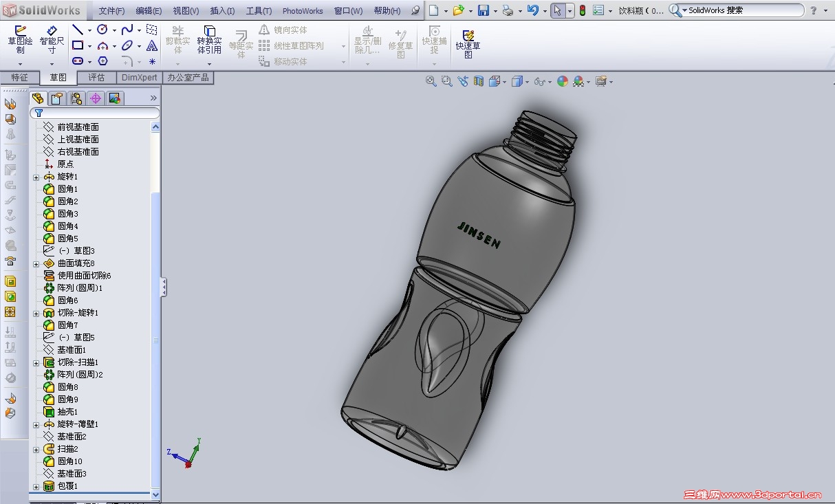Switch to the DimXpert tab

[x=140, y=78]
